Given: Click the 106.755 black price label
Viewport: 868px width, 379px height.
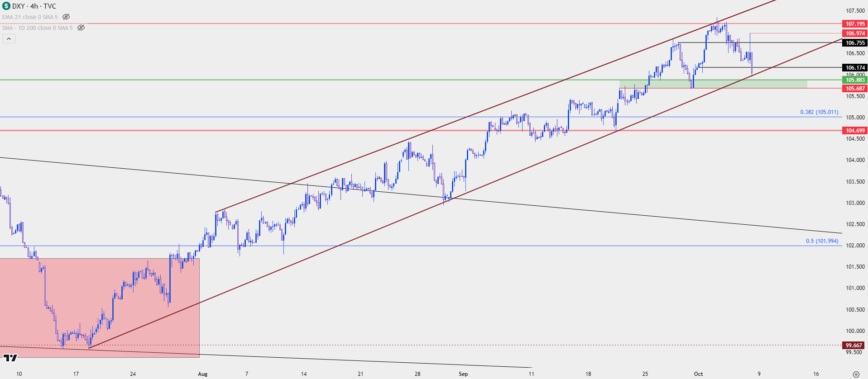Looking at the screenshot, I should click(854, 43).
